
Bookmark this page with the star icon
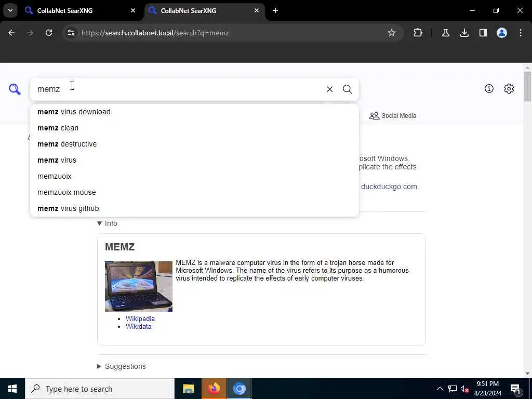click(x=392, y=33)
